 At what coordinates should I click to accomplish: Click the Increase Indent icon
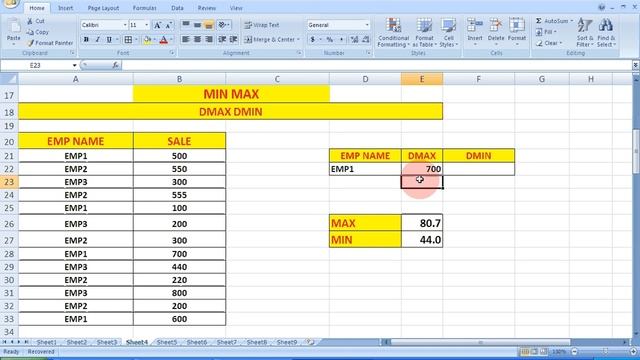point(233,40)
